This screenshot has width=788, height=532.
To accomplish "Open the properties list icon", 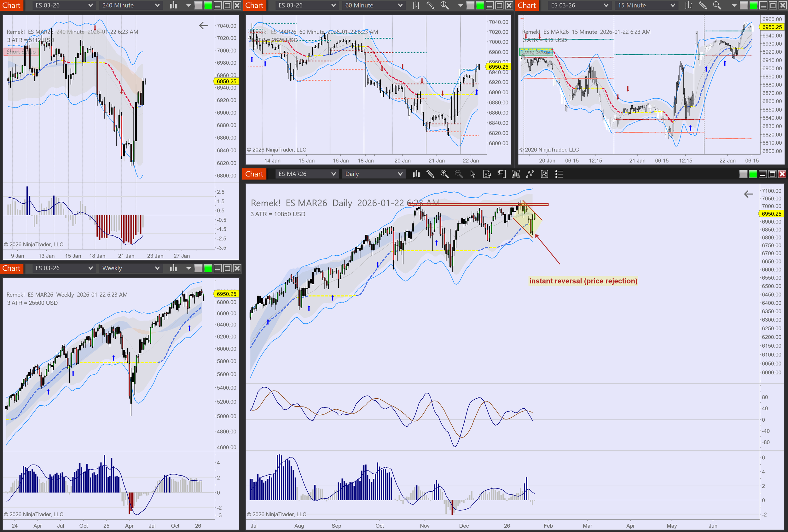I will point(559,174).
